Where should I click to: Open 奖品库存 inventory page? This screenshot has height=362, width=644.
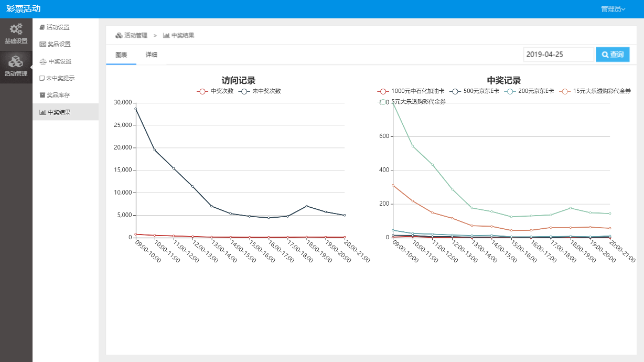(x=55, y=95)
